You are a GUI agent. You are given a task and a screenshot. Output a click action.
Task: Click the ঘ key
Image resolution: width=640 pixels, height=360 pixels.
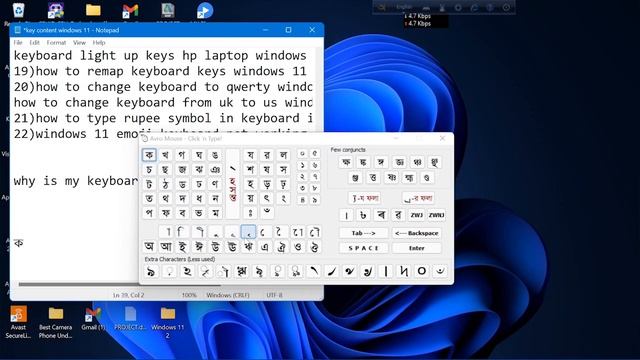click(x=199, y=155)
